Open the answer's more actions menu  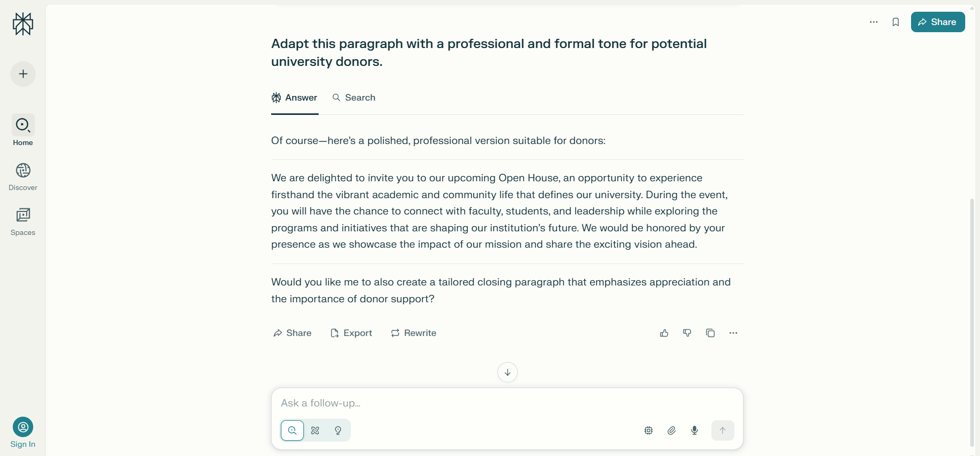[x=733, y=333]
